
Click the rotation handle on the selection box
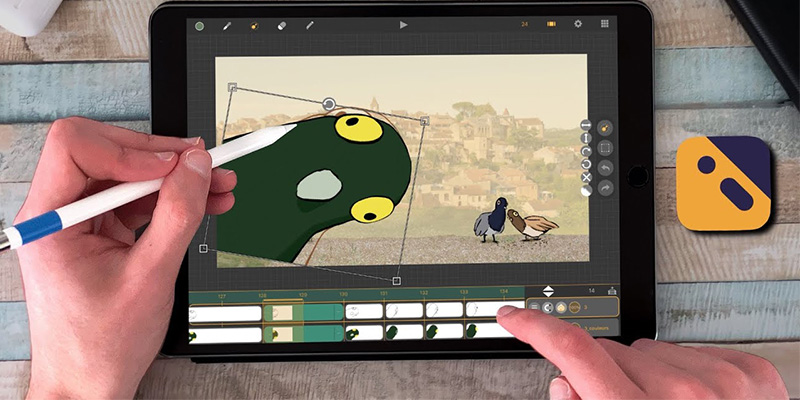pyautogui.click(x=329, y=105)
